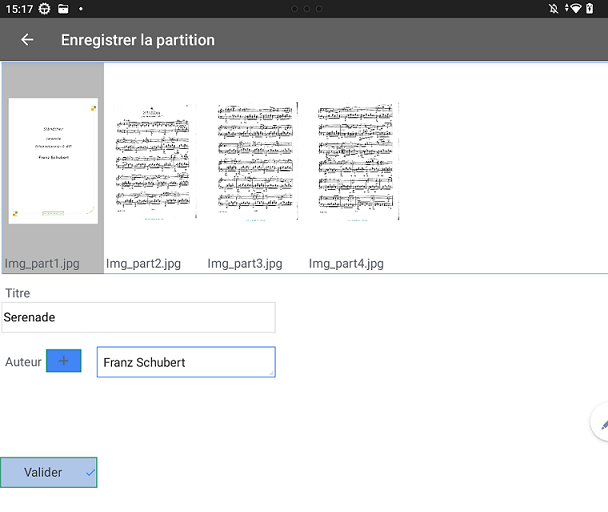Viewport: 608px width, 512px height.
Task: Click the Img_part4.jpg file name
Action: [346, 264]
